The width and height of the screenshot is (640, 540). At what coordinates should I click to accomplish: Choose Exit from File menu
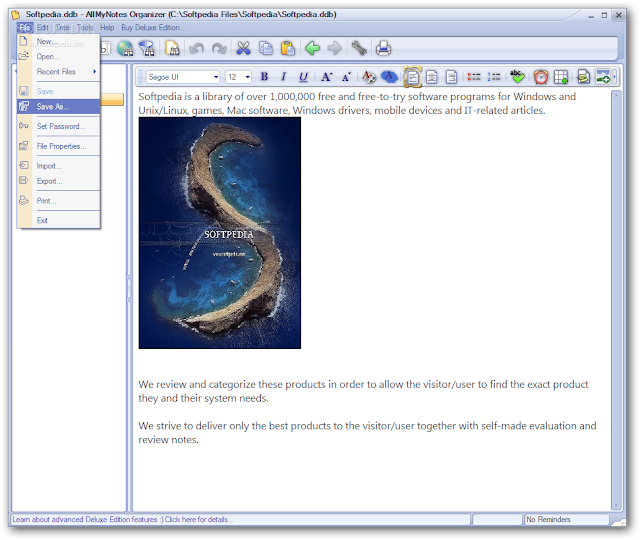point(58,220)
